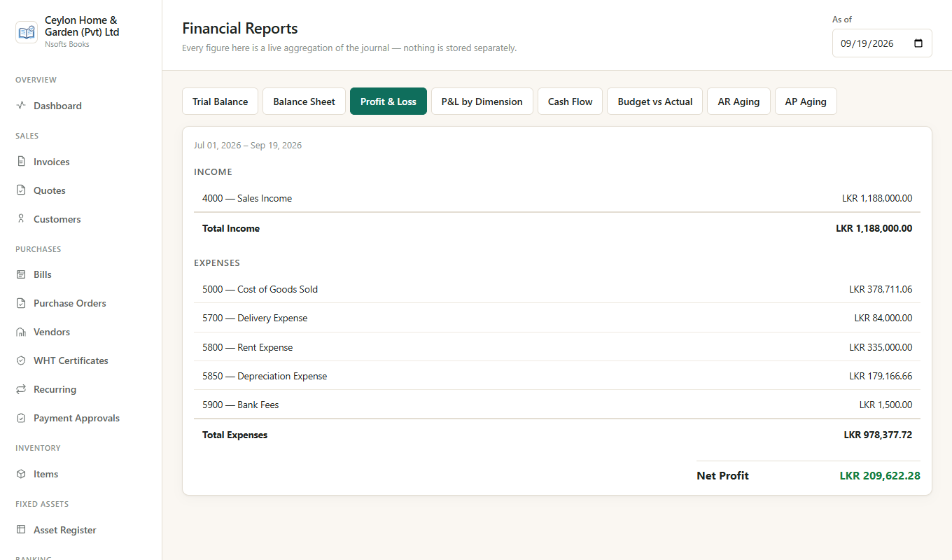Click the 5700 — Delivery Expense row
This screenshot has height=560, width=952.
point(557,318)
